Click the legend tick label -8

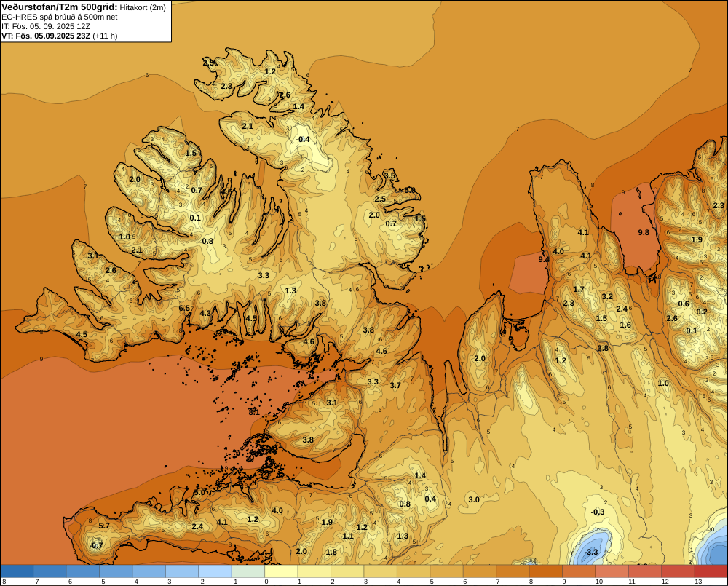tap(3, 582)
